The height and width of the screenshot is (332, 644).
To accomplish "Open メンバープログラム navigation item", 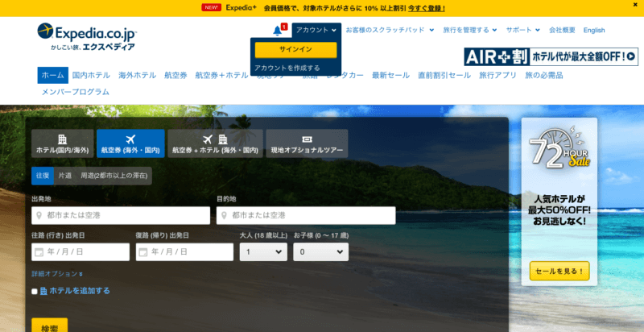I will 76,92.
